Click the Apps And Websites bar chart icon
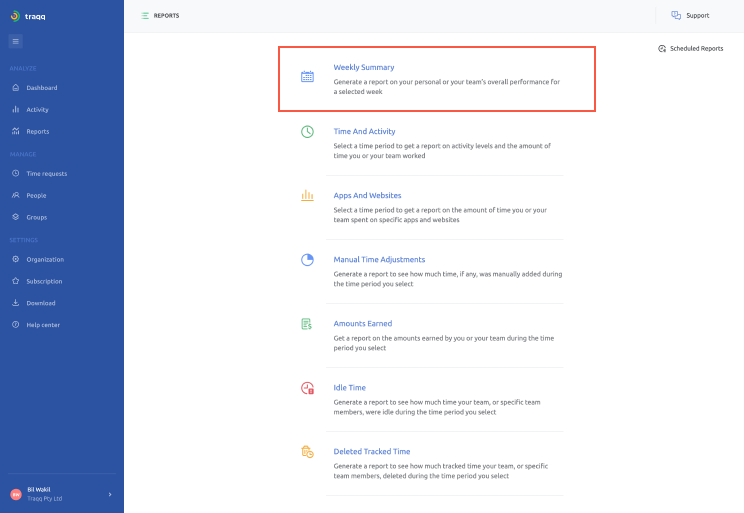 click(308, 196)
